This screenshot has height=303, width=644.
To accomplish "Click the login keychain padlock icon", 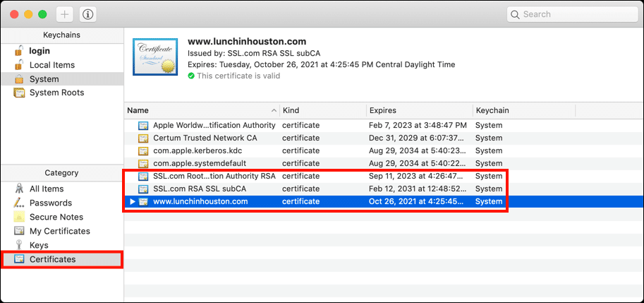I will point(19,51).
